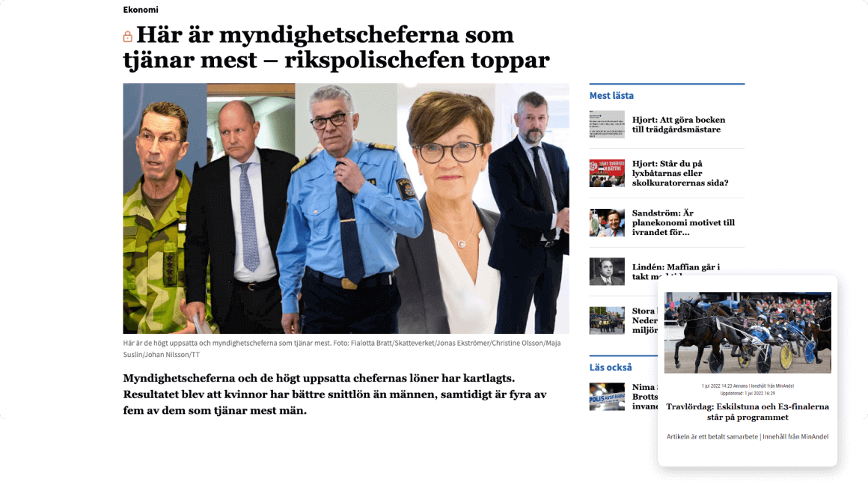Click red thumbnail beside lyxbåtarnas article
Viewport: 868px width, 485px height.
coord(607,174)
